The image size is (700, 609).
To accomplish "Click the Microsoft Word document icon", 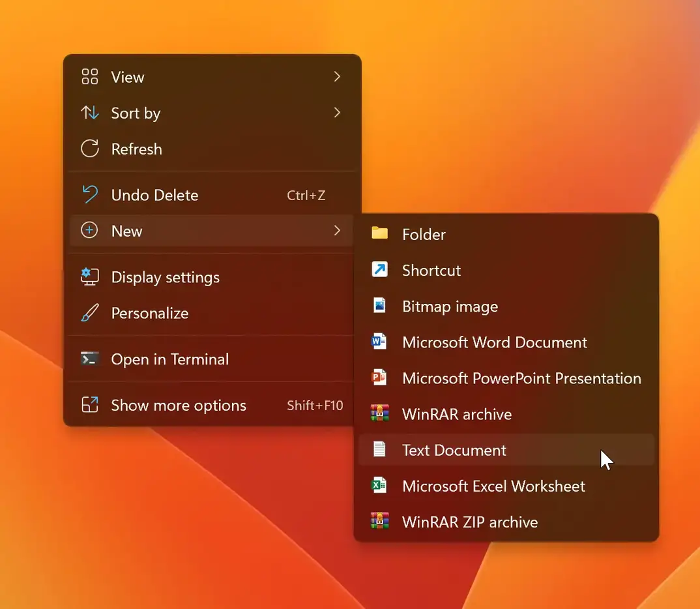I will [379, 342].
